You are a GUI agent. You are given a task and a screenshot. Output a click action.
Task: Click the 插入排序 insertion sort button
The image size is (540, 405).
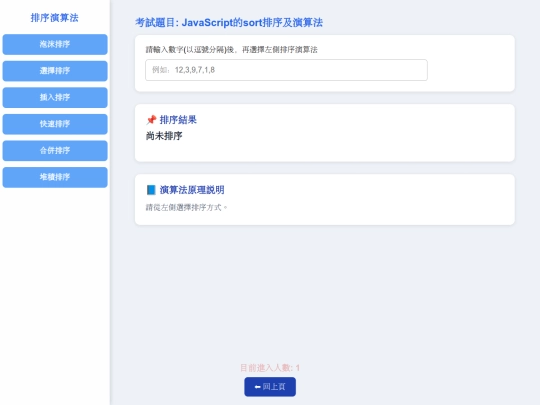[55, 97]
